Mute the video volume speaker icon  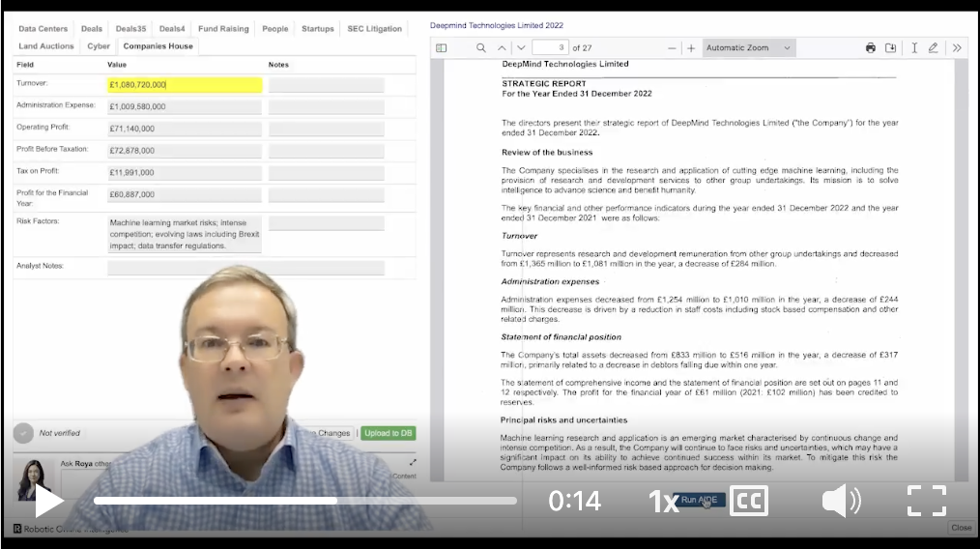click(841, 501)
